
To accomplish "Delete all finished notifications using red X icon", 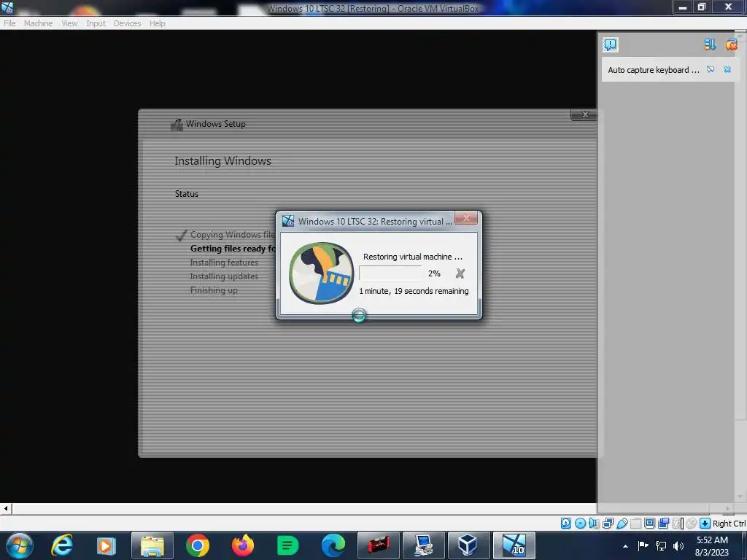I will point(731,44).
